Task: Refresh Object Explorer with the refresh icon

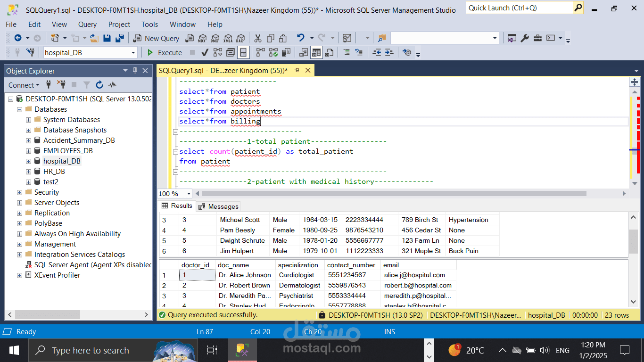Action: 99,85
